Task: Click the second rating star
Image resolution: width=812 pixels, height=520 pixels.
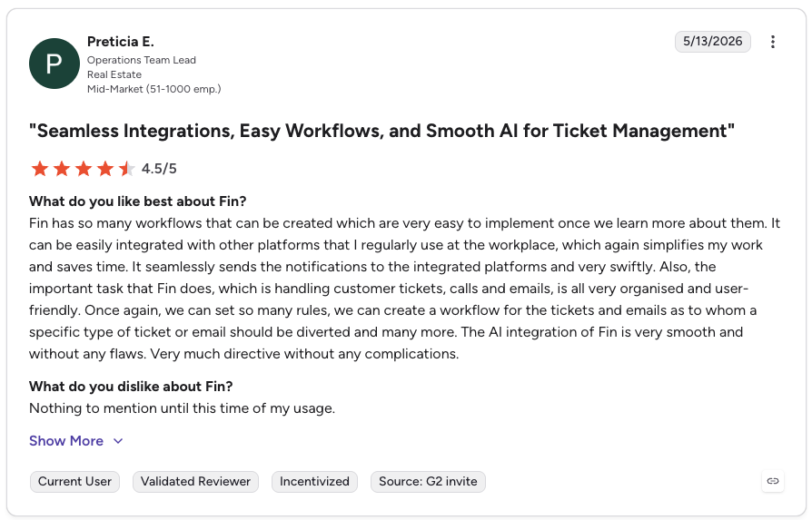Action: pyautogui.click(x=62, y=169)
